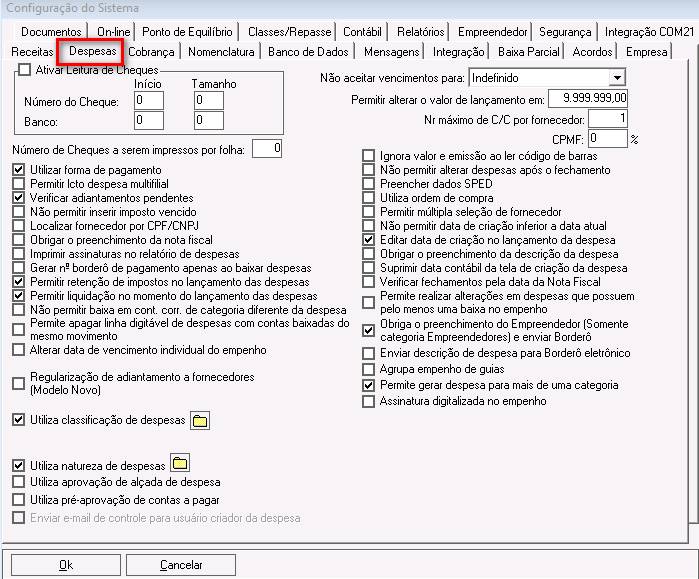Open the Integração tab
Image resolution: width=699 pixels, height=579 pixels.
pos(458,52)
